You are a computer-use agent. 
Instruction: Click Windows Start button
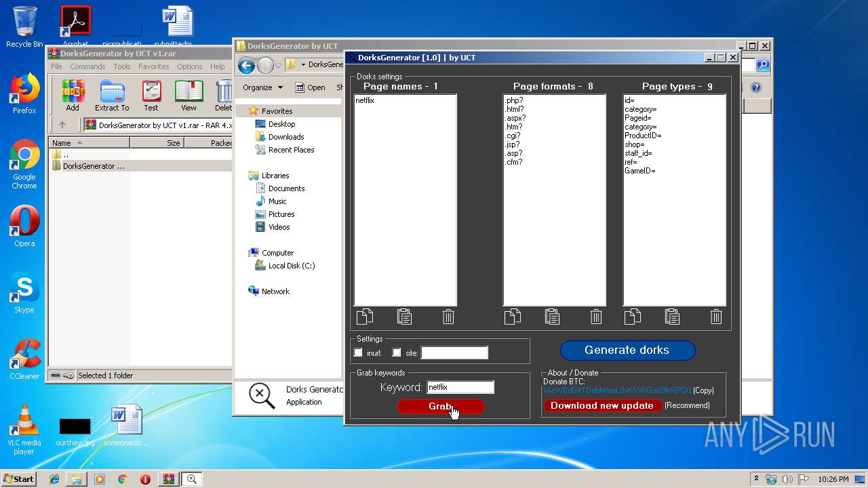19,479
